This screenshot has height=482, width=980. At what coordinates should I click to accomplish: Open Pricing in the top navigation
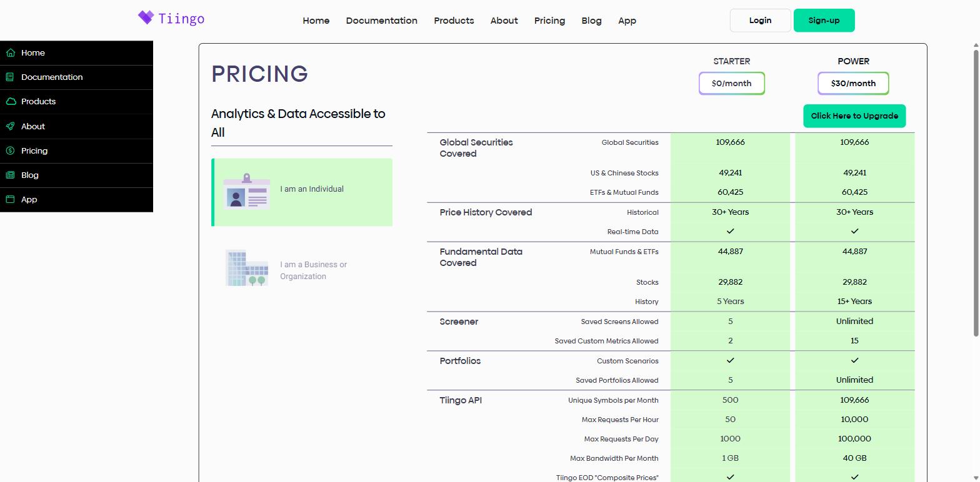549,21
